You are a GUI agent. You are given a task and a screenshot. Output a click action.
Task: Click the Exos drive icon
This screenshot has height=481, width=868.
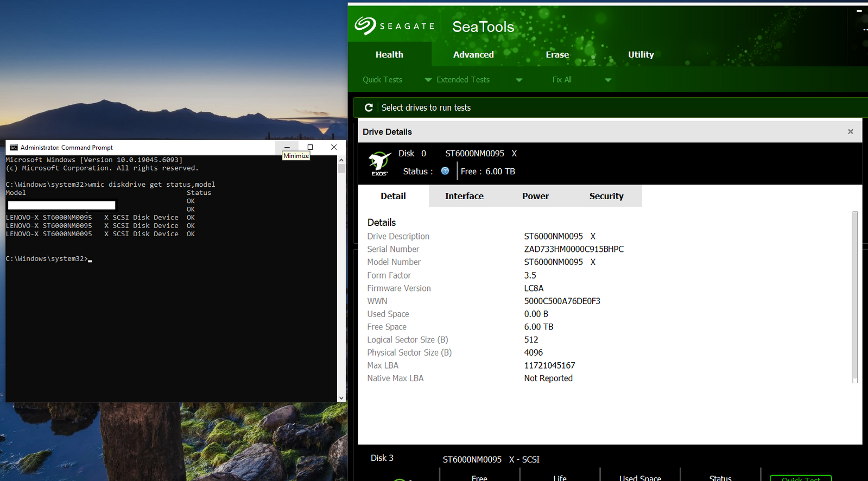[379, 163]
